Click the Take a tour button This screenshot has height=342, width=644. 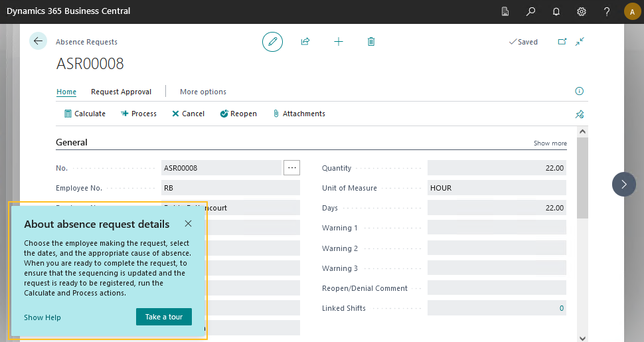tap(163, 317)
